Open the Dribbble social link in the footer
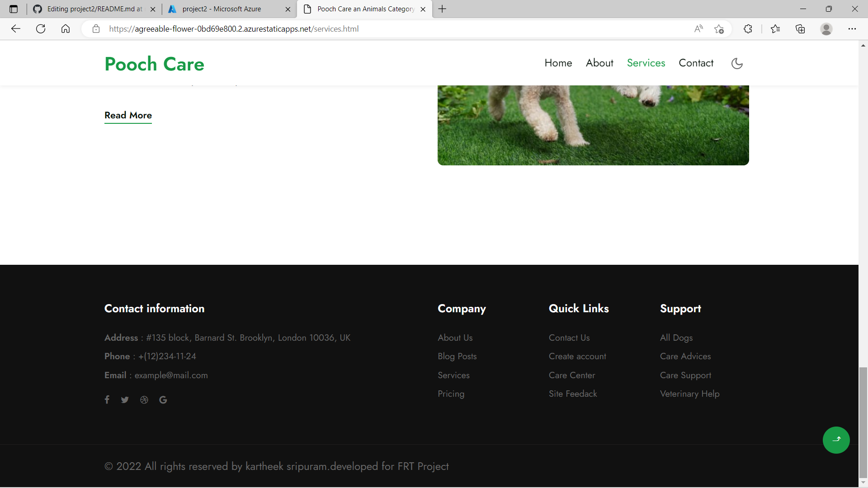Screen dimensions: 868x488 (x=144, y=399)
